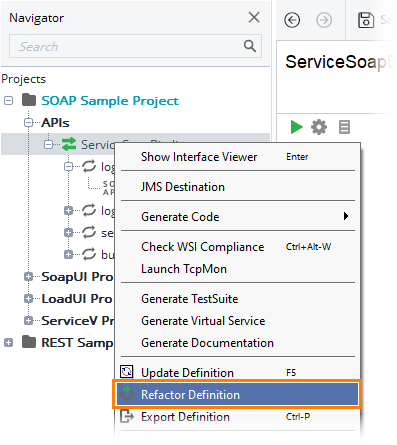The width and height of the screenshot is (397, 445).
Task: Click the Update Definition refresh icon
Action: 127,372
